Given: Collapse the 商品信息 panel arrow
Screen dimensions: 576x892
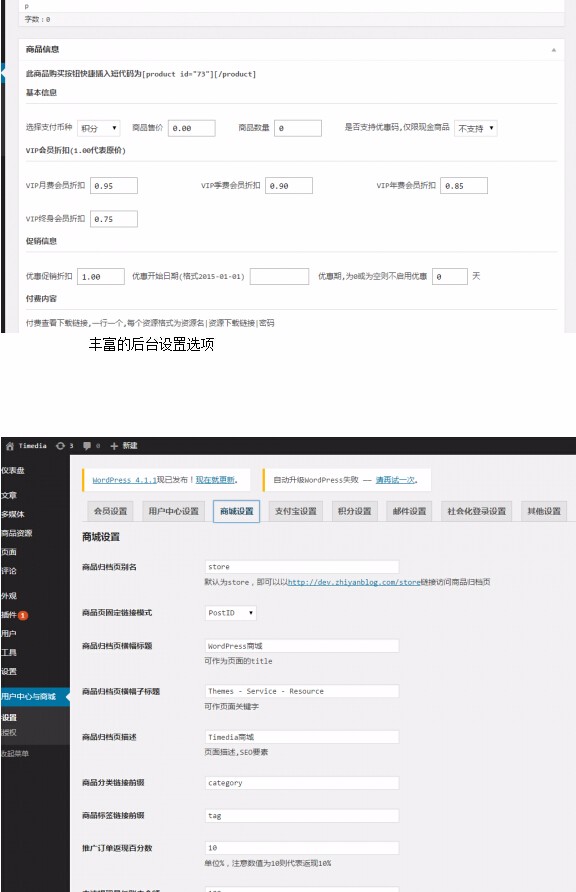Looking at the screenshot, I should (553, 50).
